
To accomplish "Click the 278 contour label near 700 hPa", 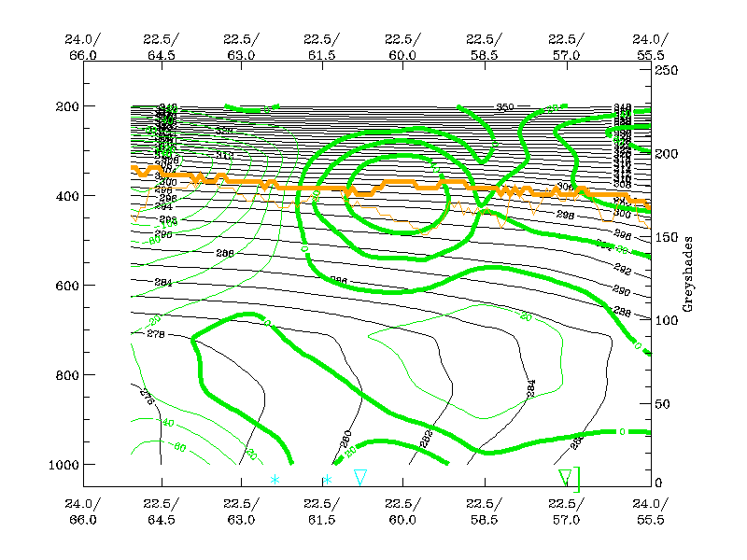I will pos(156,333).
